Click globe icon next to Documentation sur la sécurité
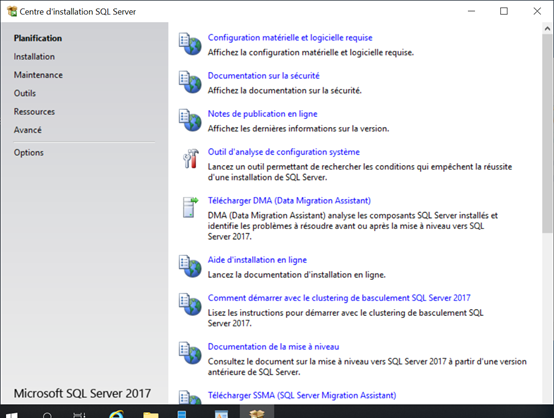This screenshot has width=554, height=418. [x=190, y=82]
